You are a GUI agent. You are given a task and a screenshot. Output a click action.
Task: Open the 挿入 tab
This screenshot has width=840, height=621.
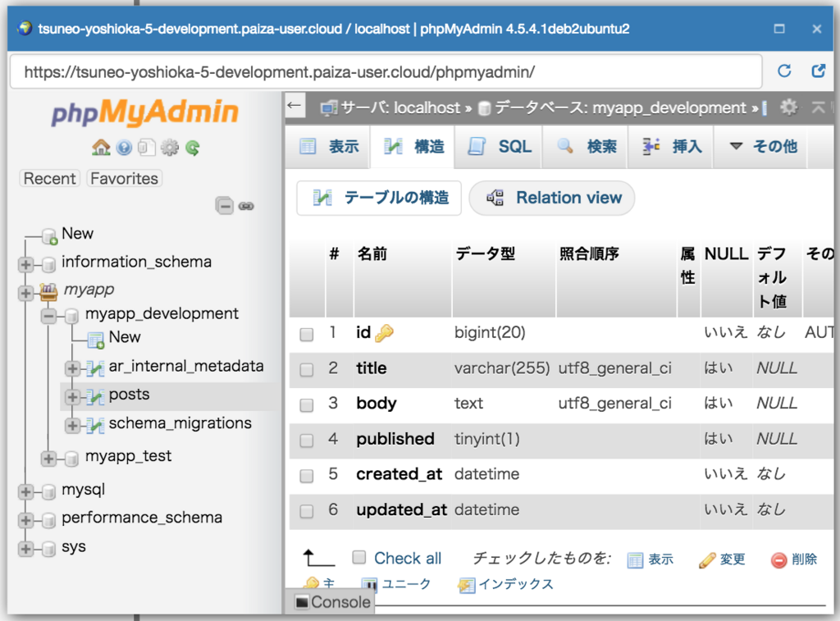(x=671, y=146)
